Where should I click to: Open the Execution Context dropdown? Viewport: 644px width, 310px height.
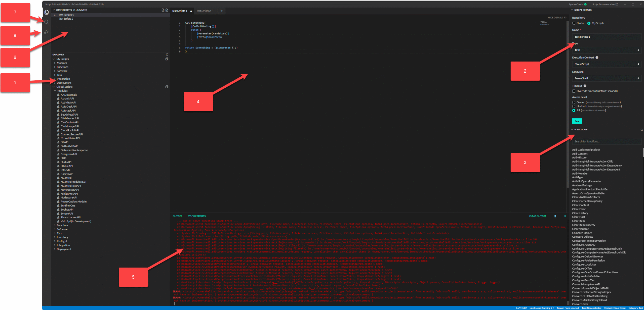tap(607, 64)
